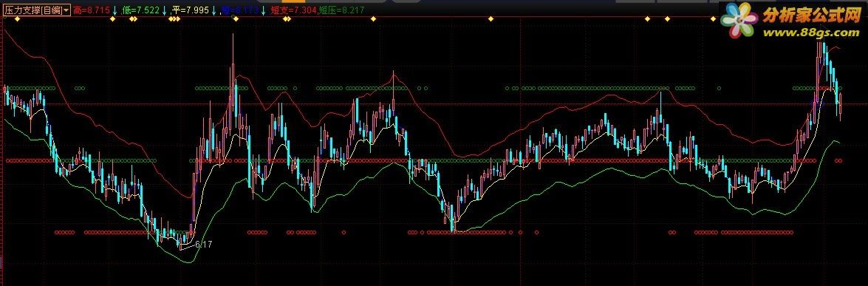Open the 压力支撑[自编] indicator dropdown
Screen dimensions: 868x286
(x=37, y=10)
